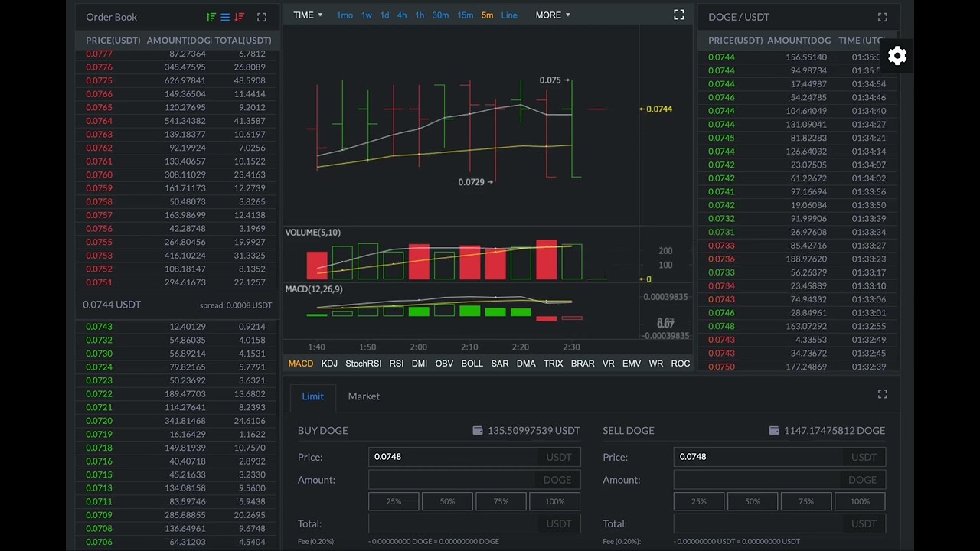Select the TRIX indicator
Screen dimensions: 980x551
[553, 364]
